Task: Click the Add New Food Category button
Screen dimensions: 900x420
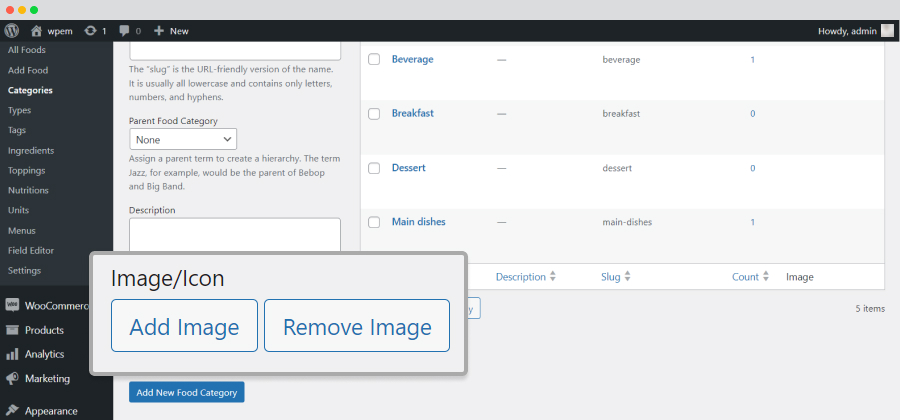Action: [x=187, y=392]
